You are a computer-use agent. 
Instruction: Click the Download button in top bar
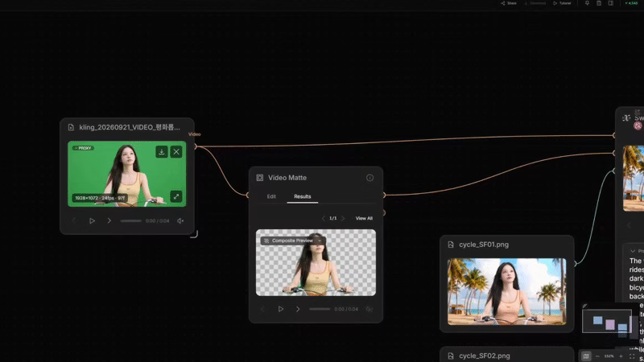535,3
